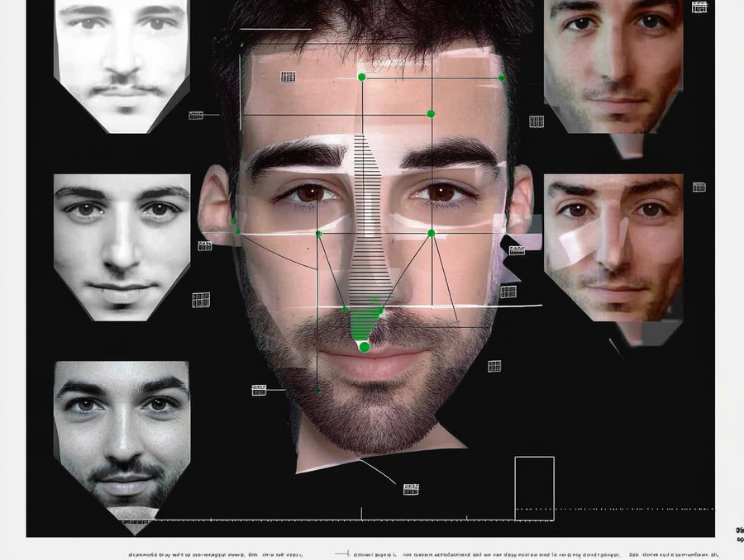Click the small label icon on the forehead
744x560 pixels.
click(288, 77)
